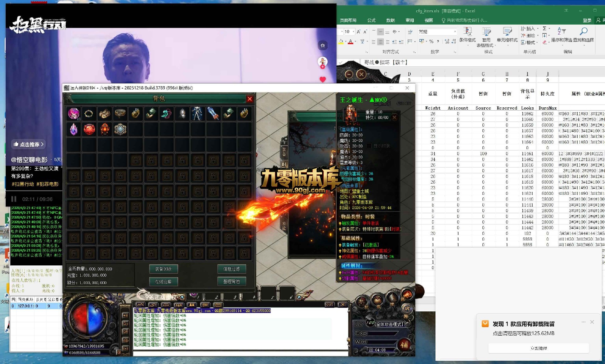Screen dimensions: 605x364
Task: Click the red orb item in backpack
Action: [x=89, y=129]
